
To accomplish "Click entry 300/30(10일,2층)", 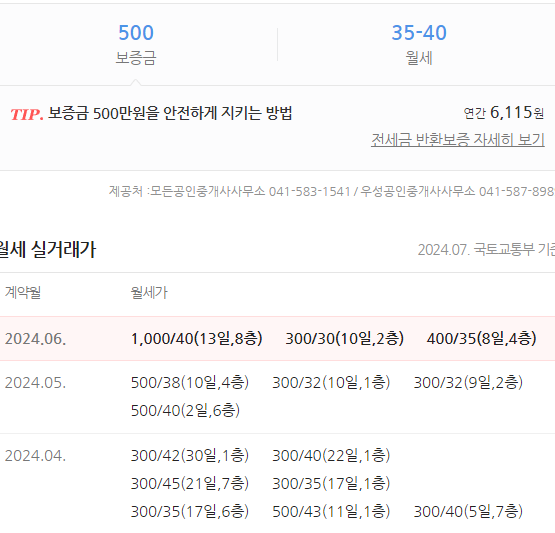I will pyautogui.click(x=345, y=338).
